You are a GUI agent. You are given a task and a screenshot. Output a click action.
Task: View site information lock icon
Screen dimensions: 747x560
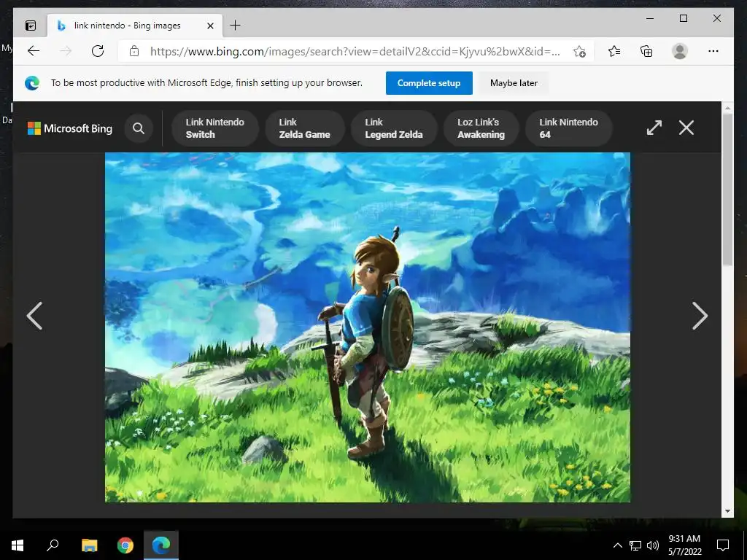coord(134,51)
